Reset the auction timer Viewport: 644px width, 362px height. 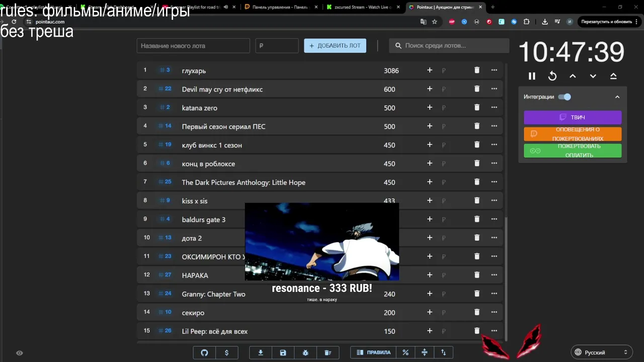(552, 76)
